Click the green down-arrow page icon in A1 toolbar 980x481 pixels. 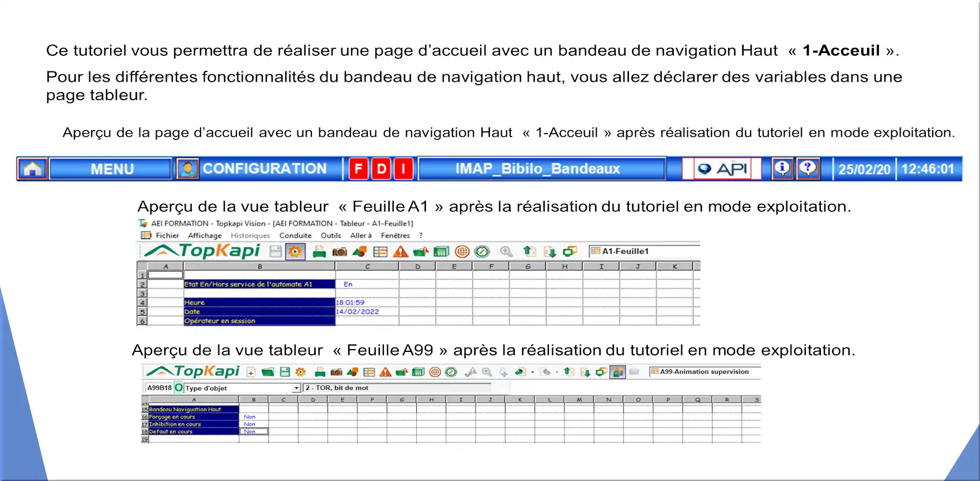tap(550, 252)
